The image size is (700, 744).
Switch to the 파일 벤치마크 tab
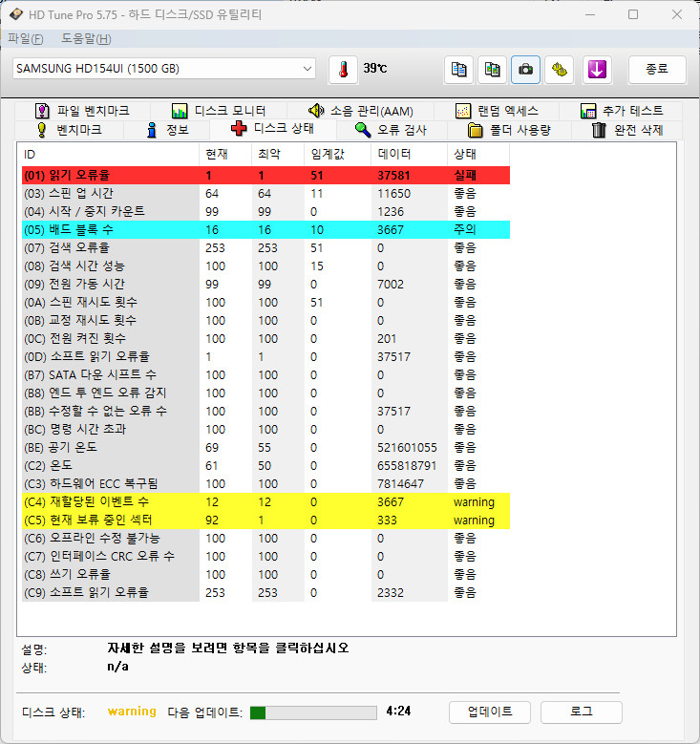click(82, 111)
